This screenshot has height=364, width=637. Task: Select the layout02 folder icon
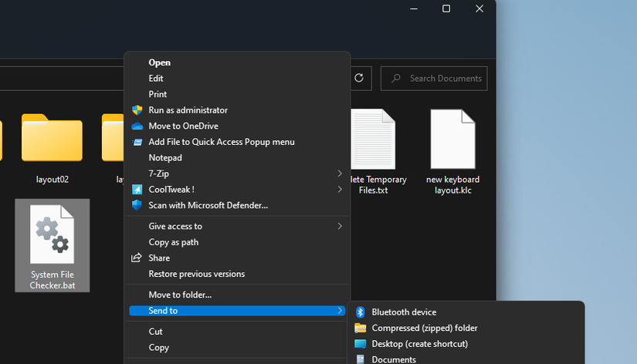pos(52,138)
